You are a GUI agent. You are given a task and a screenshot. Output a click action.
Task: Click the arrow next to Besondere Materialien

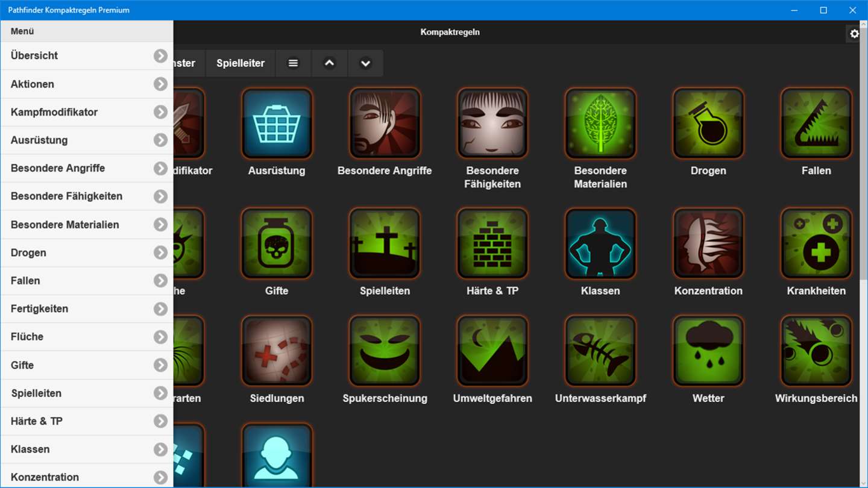point(160,225)
